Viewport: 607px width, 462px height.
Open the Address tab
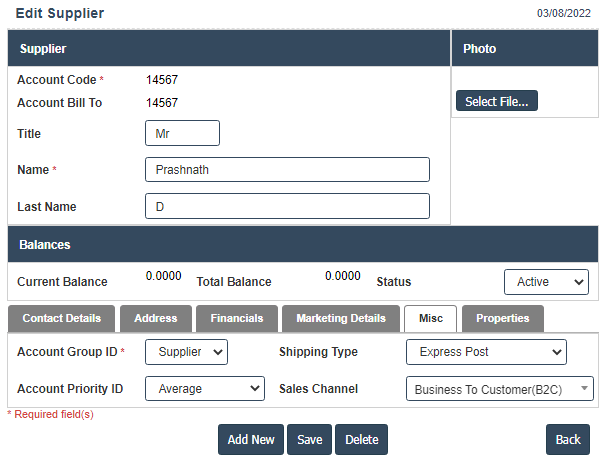[x=155, y=318]
